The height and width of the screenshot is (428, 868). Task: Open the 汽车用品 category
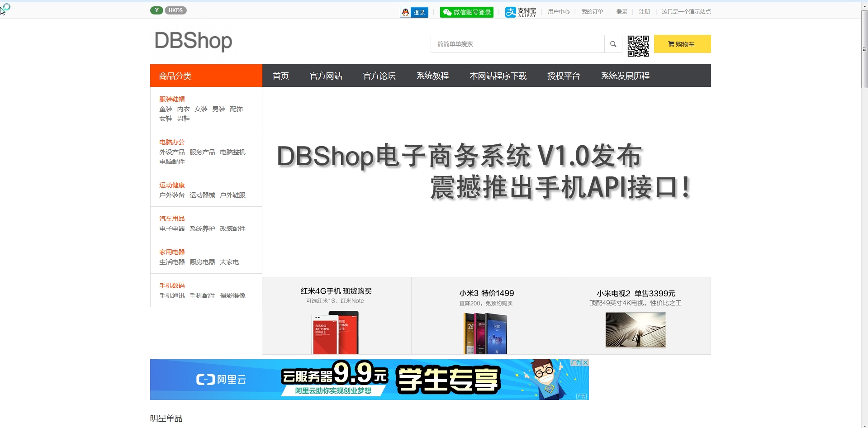coord(172,219)
